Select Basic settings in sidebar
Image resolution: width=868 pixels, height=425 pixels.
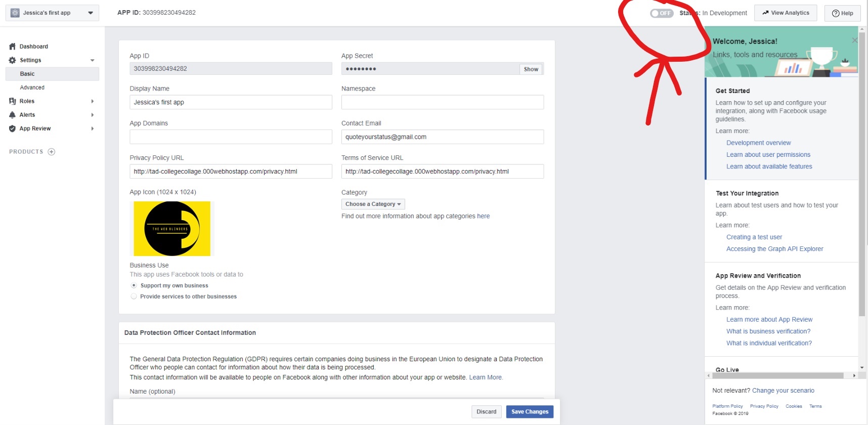[52, 74]
